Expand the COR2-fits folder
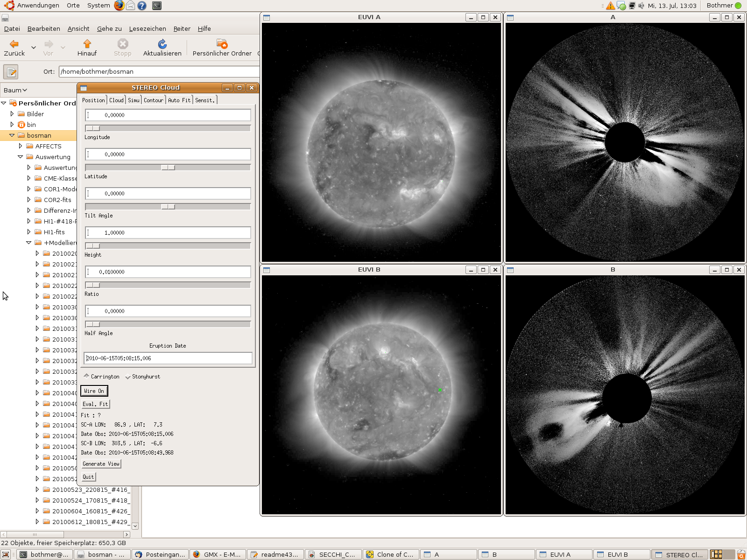The width and height of the screenshot is (747, 560). coord(29,200)
